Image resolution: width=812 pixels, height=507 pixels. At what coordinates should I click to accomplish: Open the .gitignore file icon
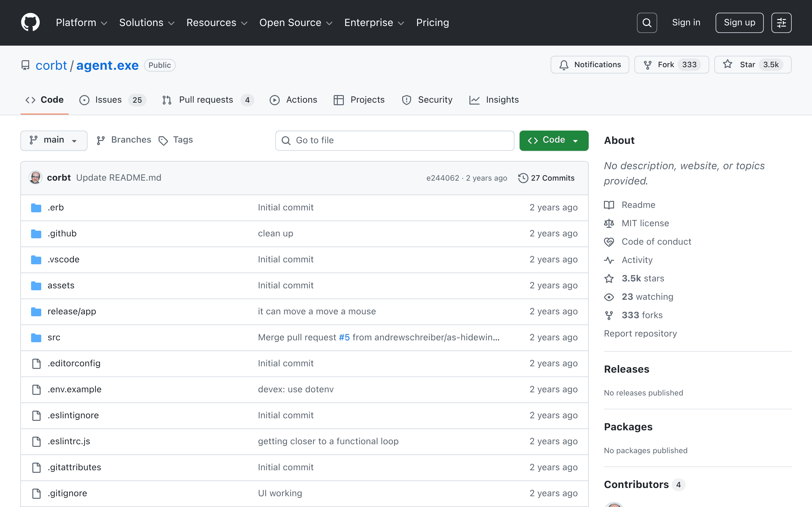(x=36, y=493)
